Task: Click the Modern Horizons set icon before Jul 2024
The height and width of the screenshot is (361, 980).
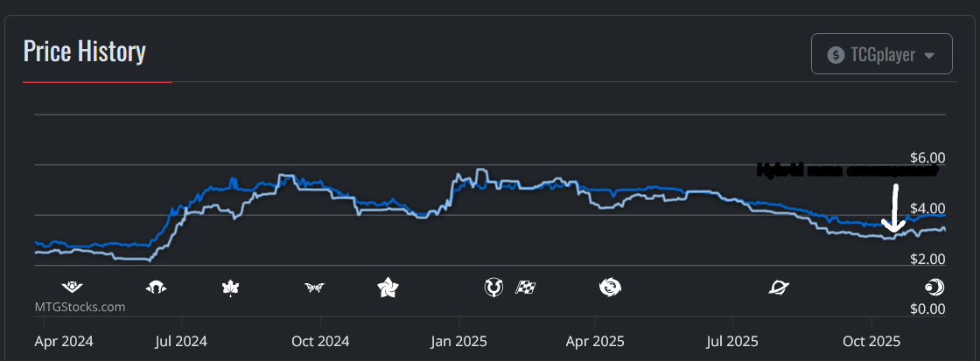Action: [157, 288]
